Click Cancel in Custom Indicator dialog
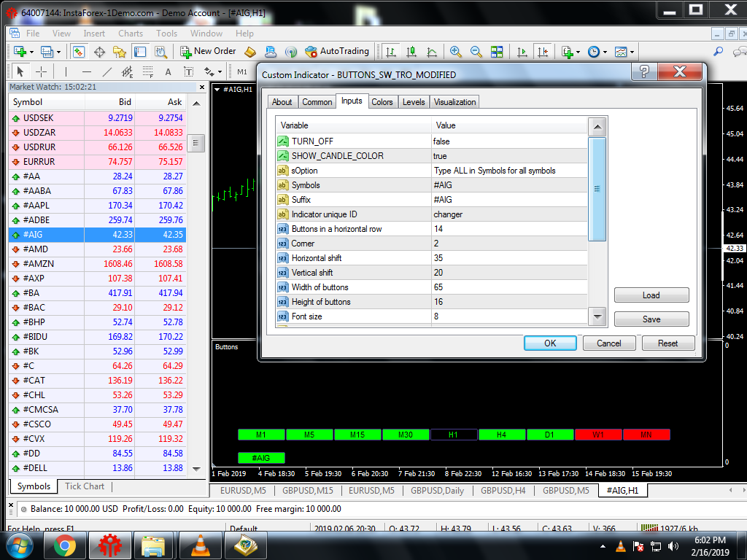The width and height of the screenshot is (747, 560). tap(609, 343)
